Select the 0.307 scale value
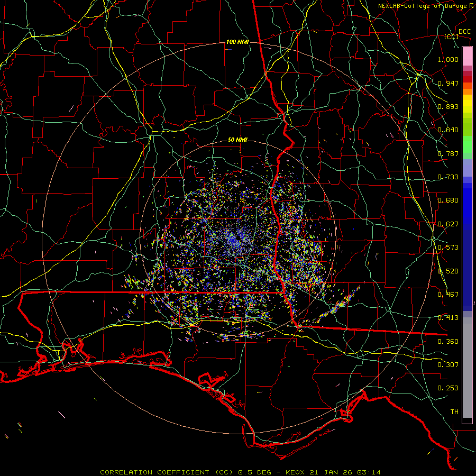Screen dimensions: 476x476 [448, 365]
